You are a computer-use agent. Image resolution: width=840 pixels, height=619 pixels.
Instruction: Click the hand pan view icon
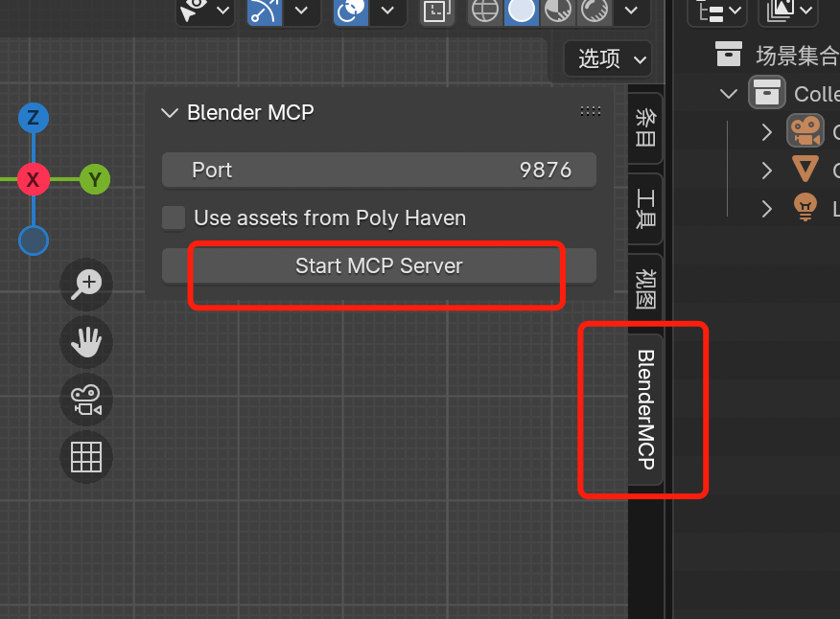[86, 342]
